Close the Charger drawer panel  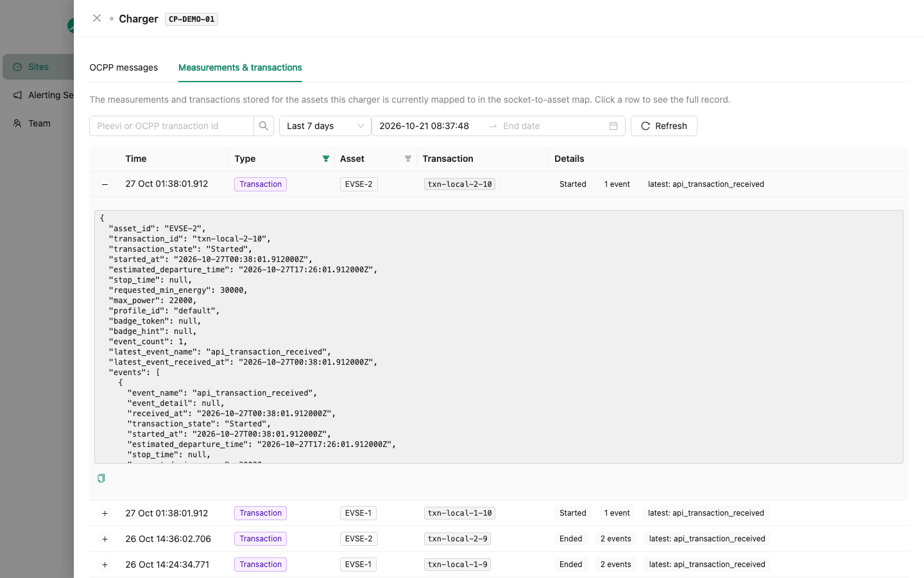pyautogui.click(x=97, y=18)
